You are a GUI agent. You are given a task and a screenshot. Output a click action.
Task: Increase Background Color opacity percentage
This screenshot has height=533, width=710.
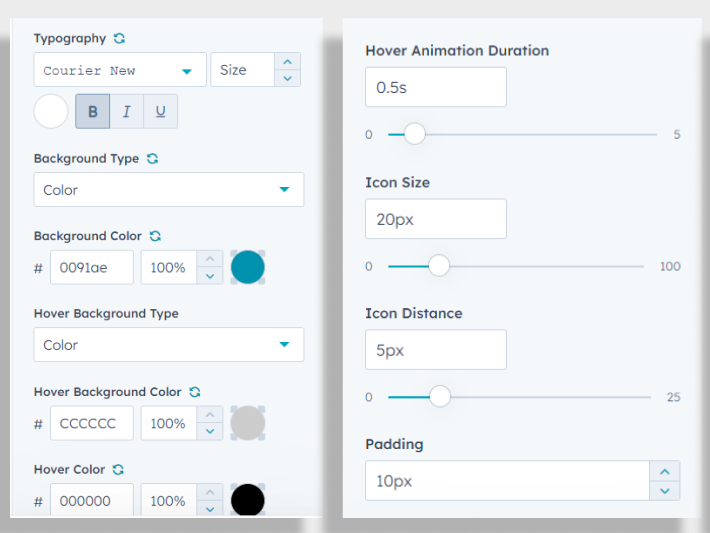point(210,259)
